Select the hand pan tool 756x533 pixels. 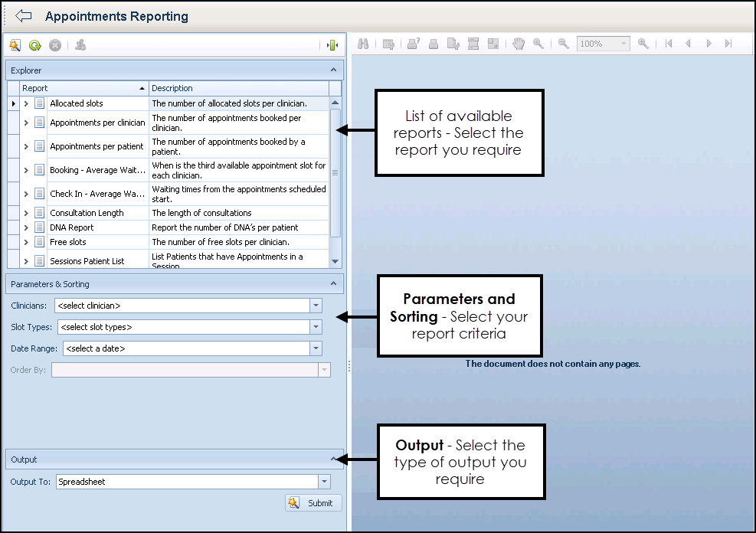519,44
